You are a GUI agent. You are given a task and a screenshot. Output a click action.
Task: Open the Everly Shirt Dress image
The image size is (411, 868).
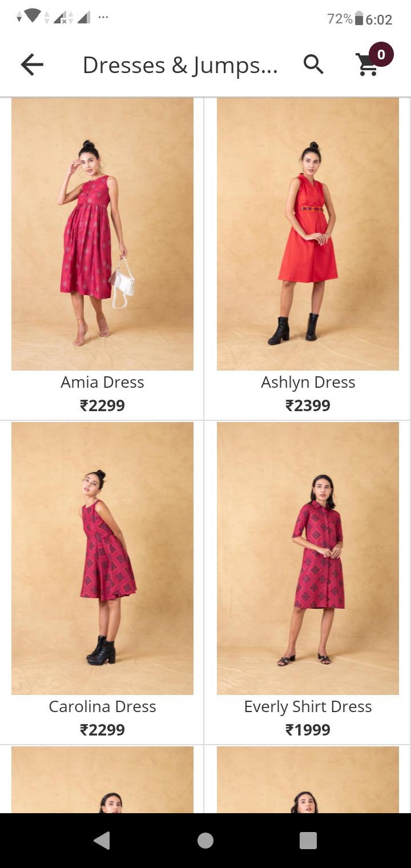[308, 558]
